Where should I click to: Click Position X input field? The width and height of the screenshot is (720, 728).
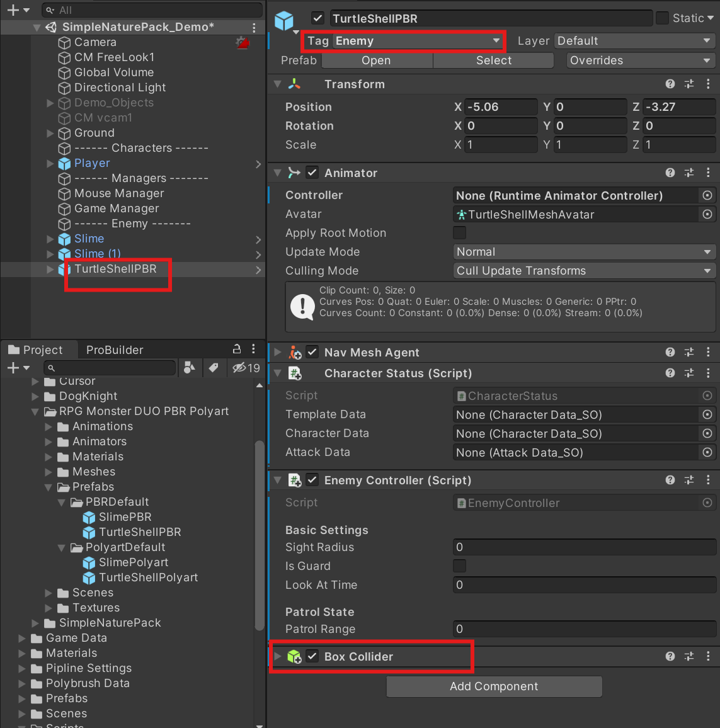point(501,107)
